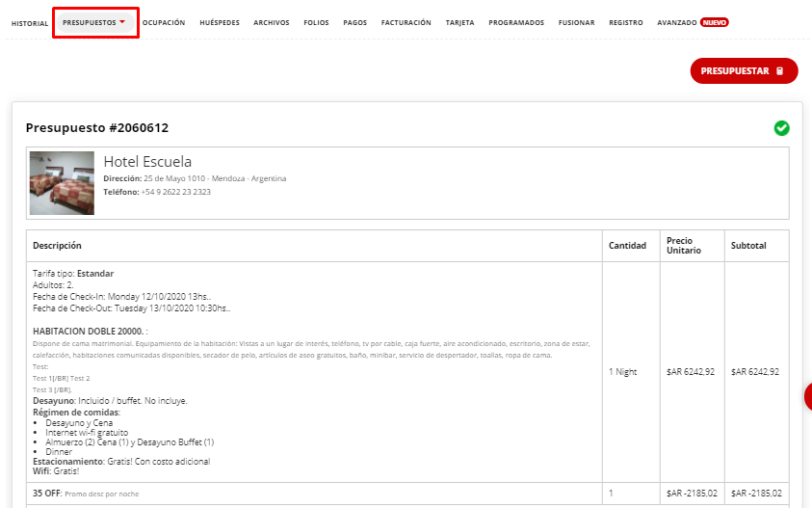Click the green checkmark status icon

click(781, 128)
